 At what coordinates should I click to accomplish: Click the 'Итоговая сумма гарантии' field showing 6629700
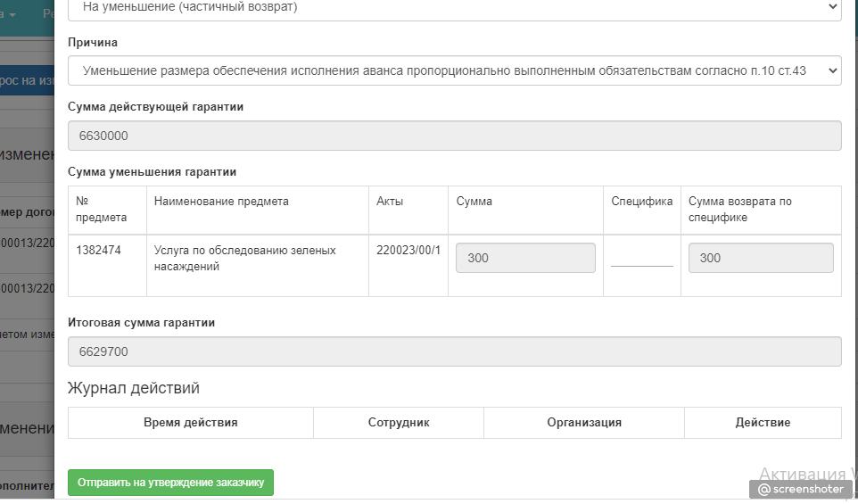click(454, 351)
